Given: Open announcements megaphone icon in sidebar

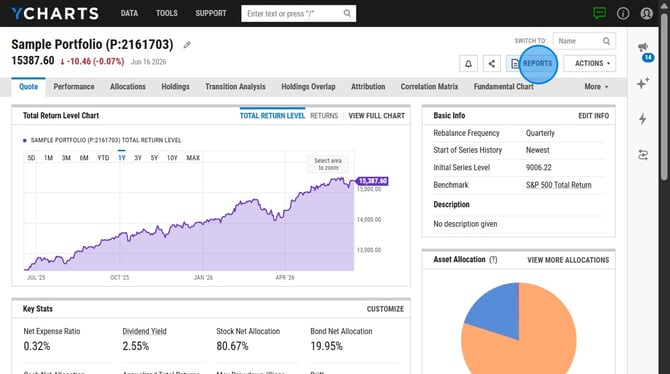Looking at the screenshot, I should click(643, 47).
